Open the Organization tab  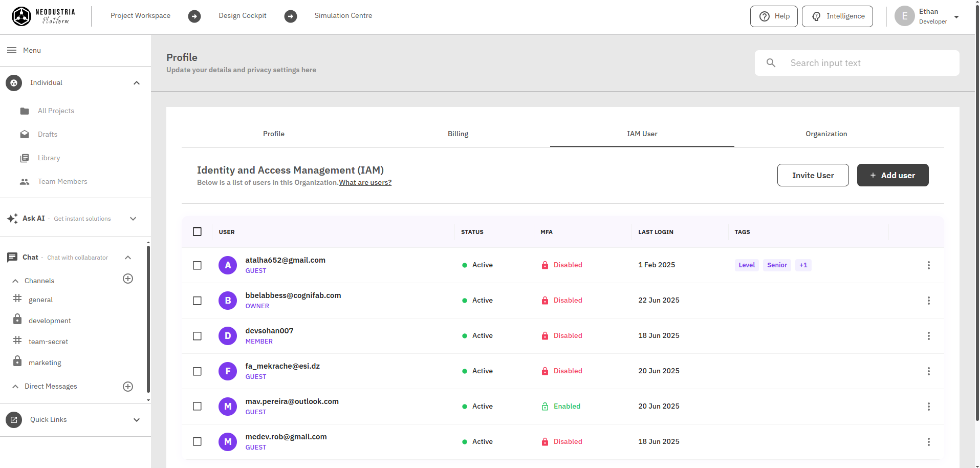pos(826,134)
